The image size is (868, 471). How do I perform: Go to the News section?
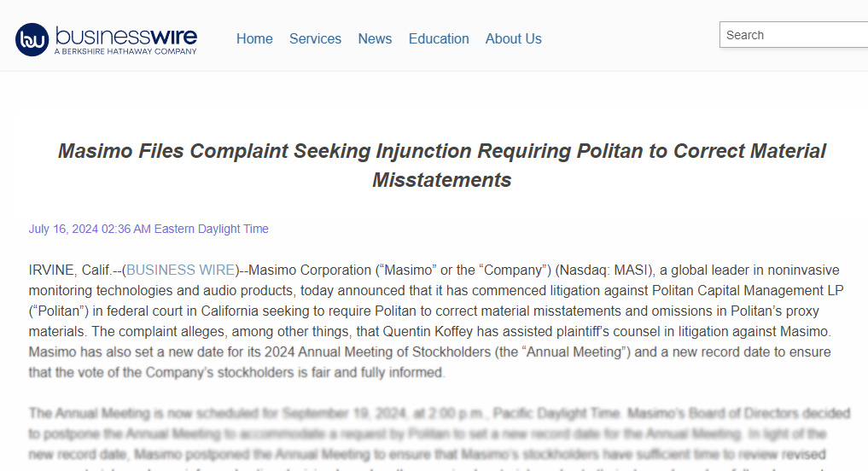tap(375, 38)
